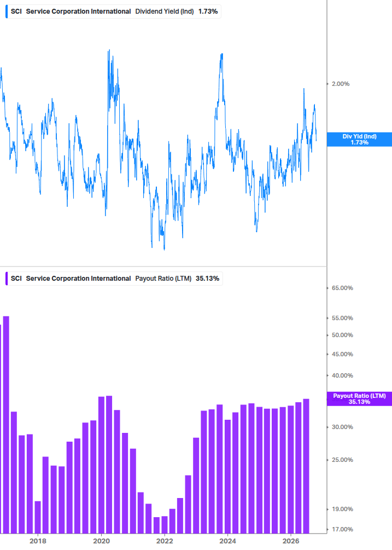392x550 pixels.
Task: Click the 17.00% payout axis label
Action: click(x=342, y=529)
